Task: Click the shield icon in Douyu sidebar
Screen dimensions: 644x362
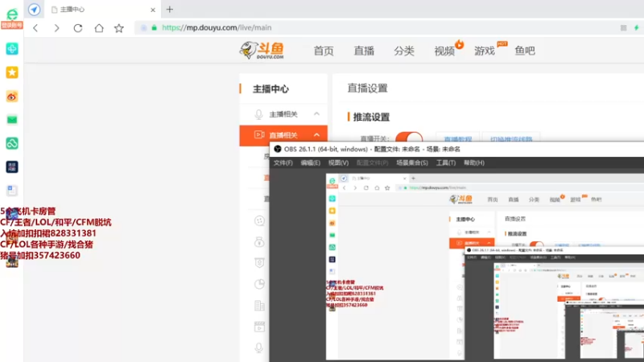Action: point(259,263)
